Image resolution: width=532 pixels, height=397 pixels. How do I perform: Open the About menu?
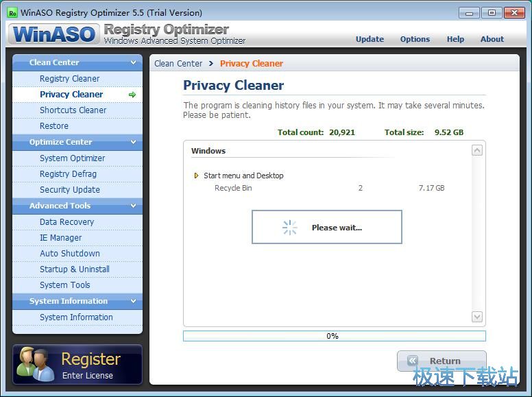(492, 39)
